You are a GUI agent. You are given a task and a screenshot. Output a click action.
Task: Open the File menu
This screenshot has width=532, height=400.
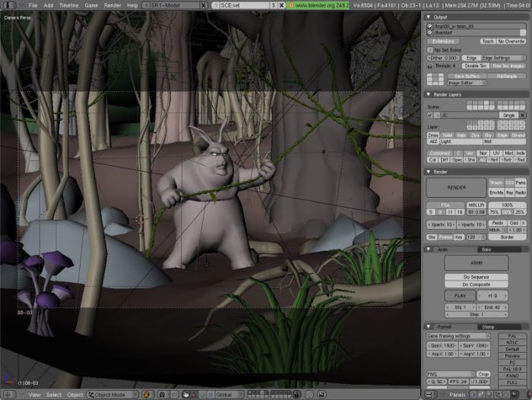point(33,5)
